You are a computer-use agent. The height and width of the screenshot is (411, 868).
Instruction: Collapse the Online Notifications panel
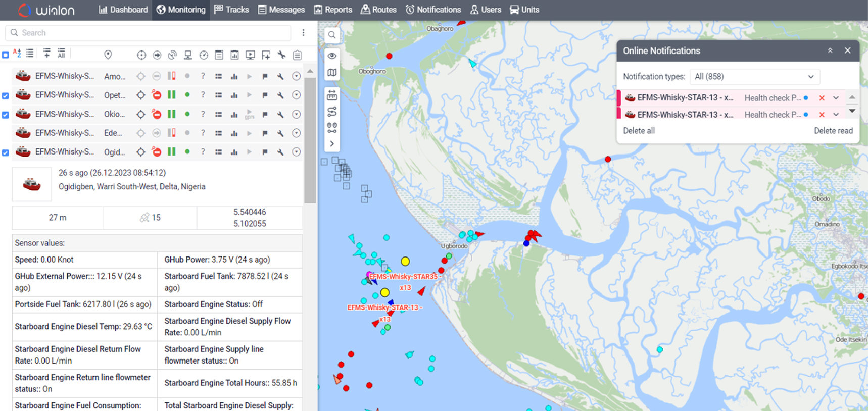click(830, 50)
